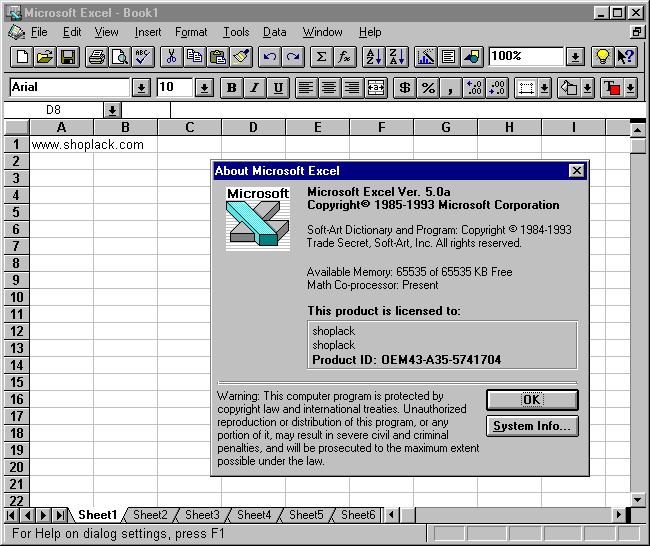Toggle Italic formatting button
The width and height of the screenshot is (650, 546).
click(255, 88)
